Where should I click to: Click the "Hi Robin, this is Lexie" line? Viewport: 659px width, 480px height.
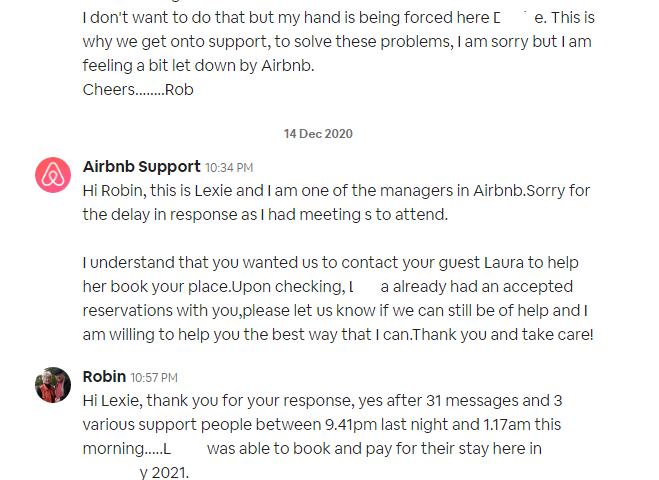pos(336,190)
